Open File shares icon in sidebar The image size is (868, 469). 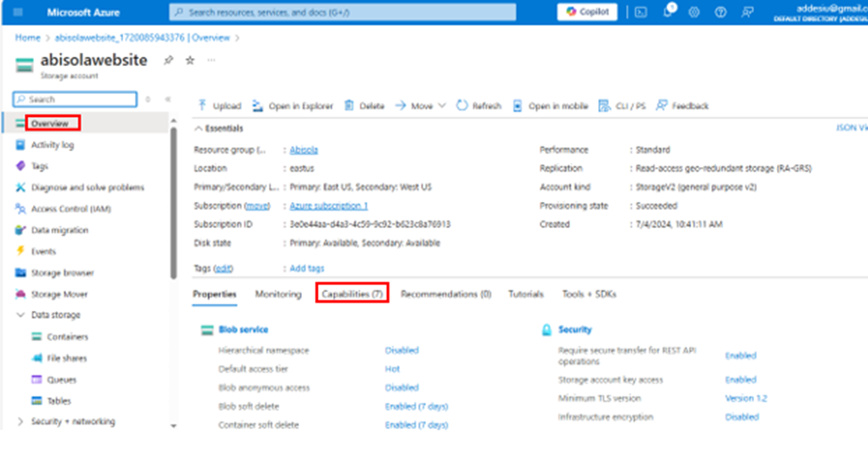tap(37, 357)
